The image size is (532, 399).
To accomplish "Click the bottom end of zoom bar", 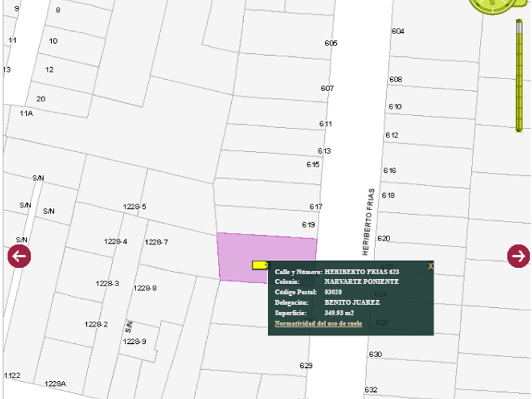I will pos(519,129).
